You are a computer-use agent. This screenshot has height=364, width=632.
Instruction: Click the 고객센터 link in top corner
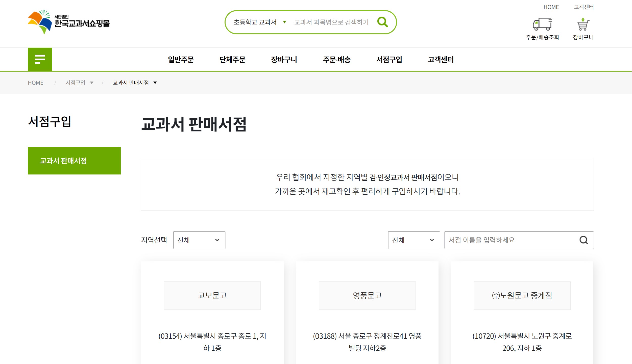coord(584,7)
